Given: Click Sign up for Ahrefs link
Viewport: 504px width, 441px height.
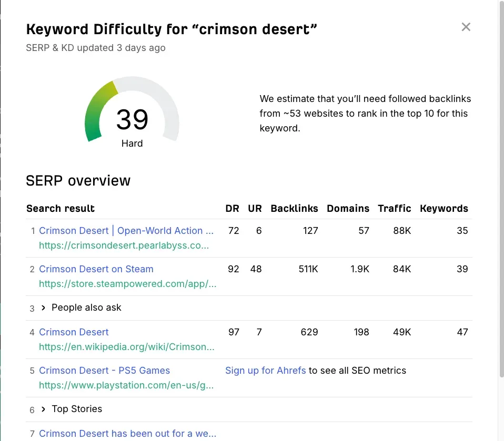Looking at the screenshot, I should pyautogui.click(x=266, y=371).
